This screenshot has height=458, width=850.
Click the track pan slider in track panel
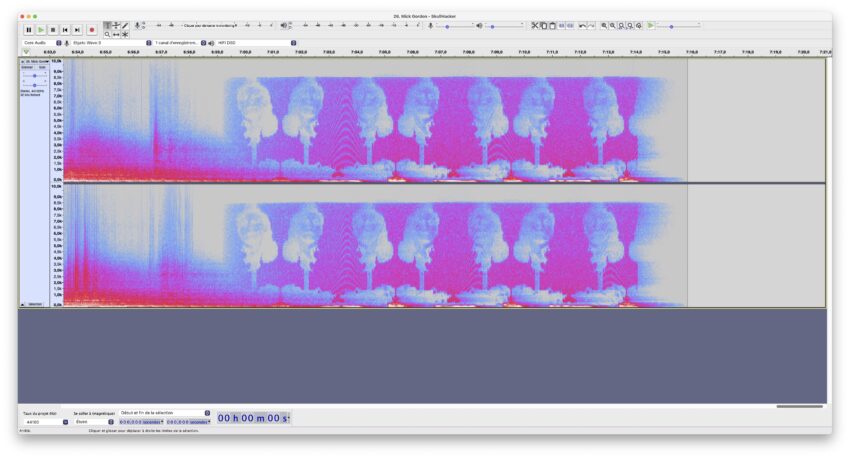pyautogui.click(x=35, y=85)
